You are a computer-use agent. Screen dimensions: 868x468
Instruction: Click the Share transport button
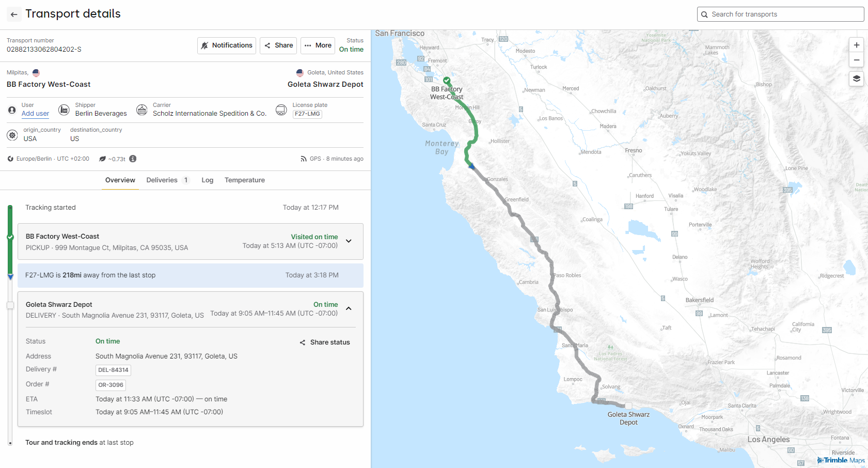point(278,45)
